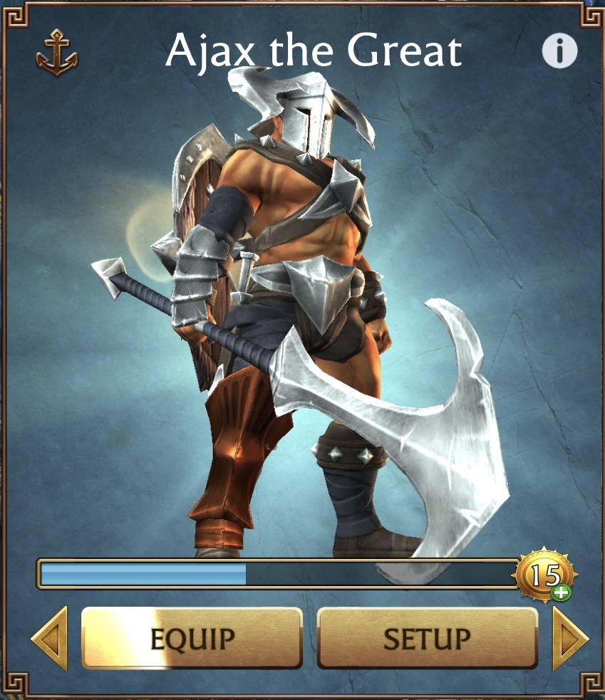Click the top-left Greek key corner ornament
The height and width of the screenshot is (700, 605).
(15, 15)
